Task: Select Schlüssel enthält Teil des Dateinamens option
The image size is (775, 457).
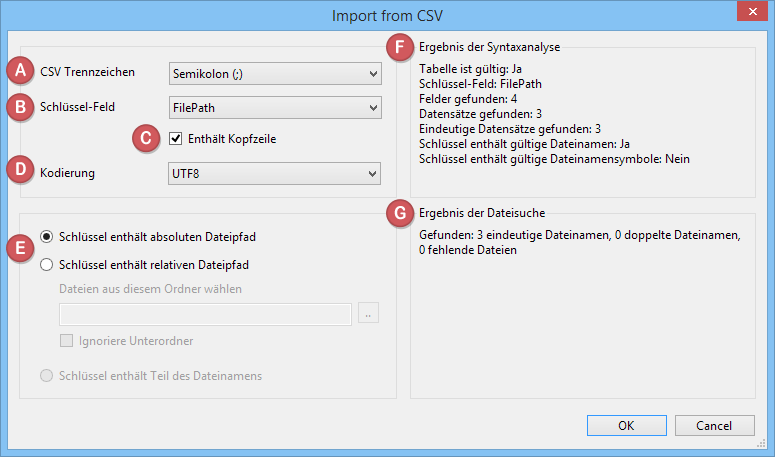Action: 47,376
